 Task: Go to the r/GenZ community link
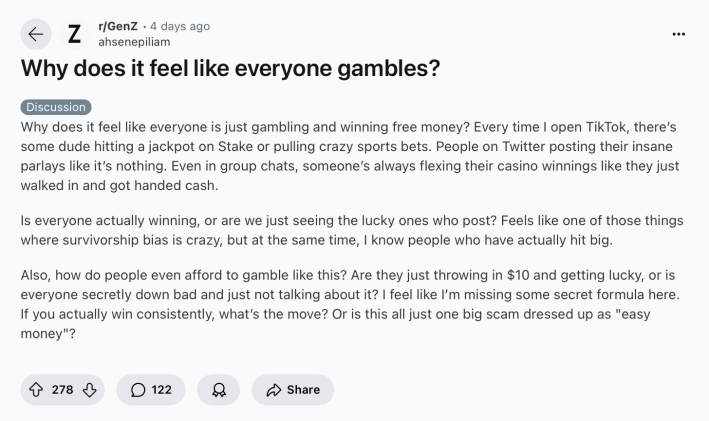(x=120, y=26)
